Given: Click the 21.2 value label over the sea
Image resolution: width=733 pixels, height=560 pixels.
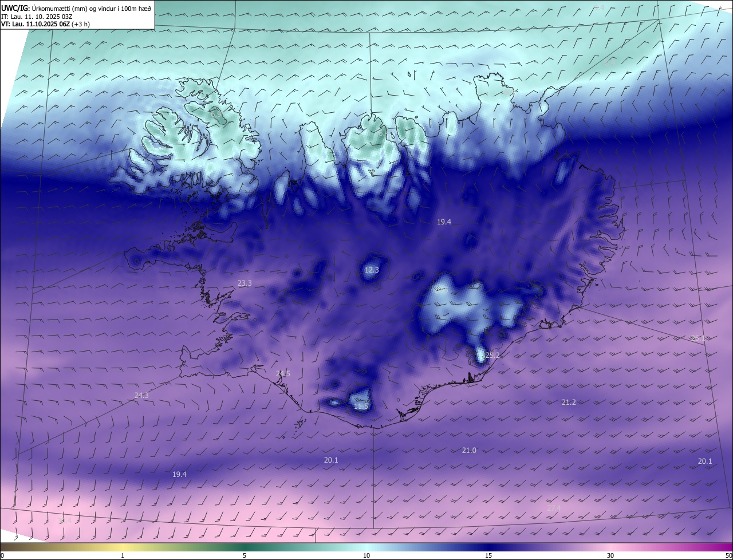Looking at the screenshot, I should [x=569, y=403].
